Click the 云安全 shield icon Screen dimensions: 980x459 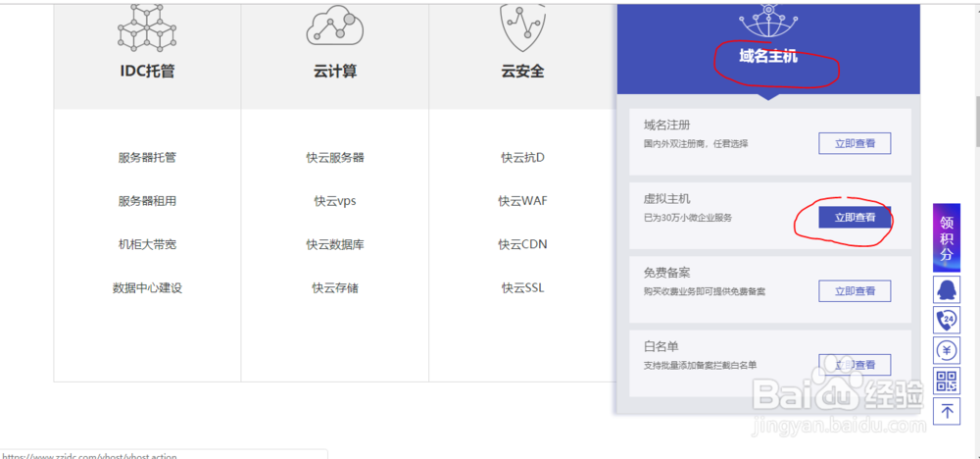pos(522,27)
